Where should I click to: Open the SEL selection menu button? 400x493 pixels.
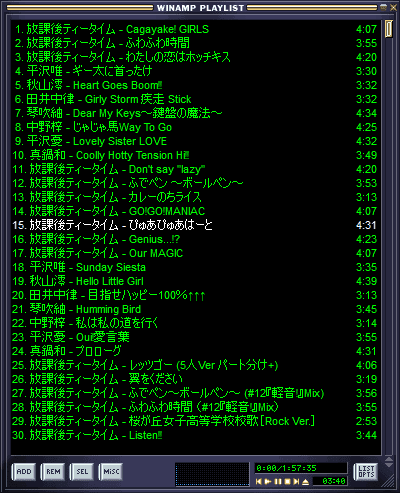[x=82, y=472]
